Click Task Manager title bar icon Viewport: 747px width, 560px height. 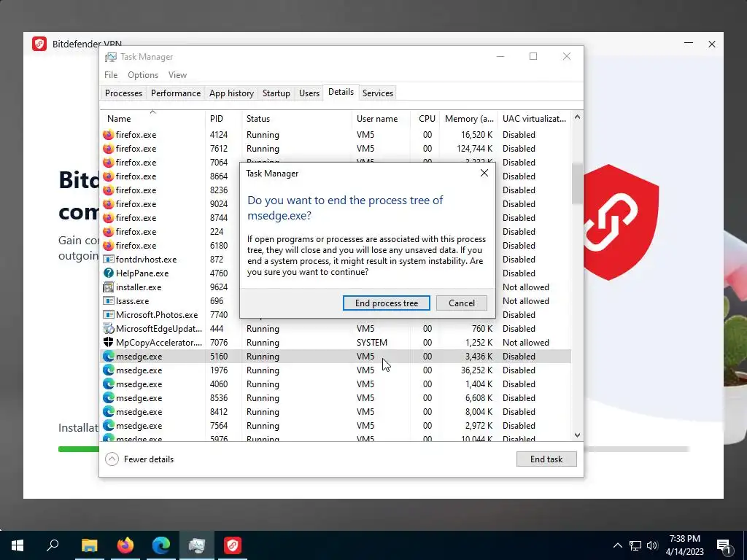tap(111, 57)
